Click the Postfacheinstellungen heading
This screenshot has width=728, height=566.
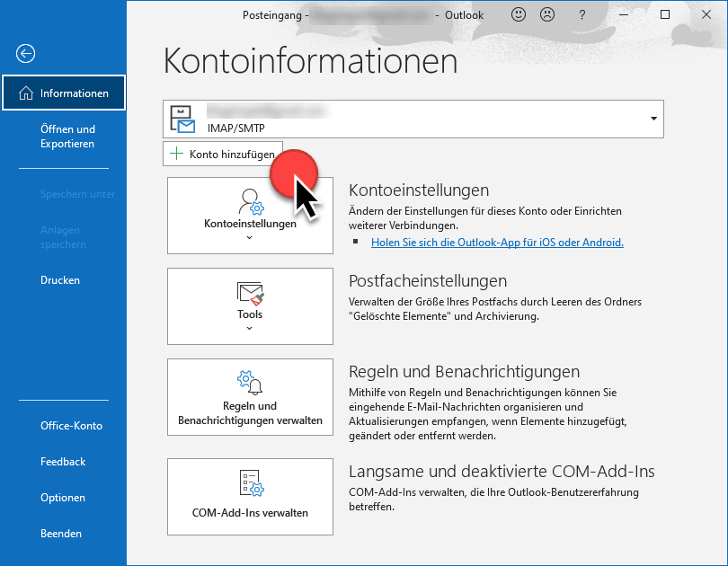coord(428,281)
